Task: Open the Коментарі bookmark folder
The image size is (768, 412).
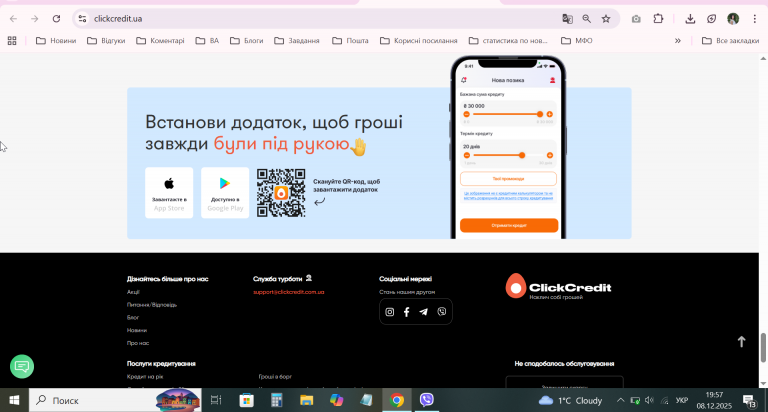Action: [160, 41]
